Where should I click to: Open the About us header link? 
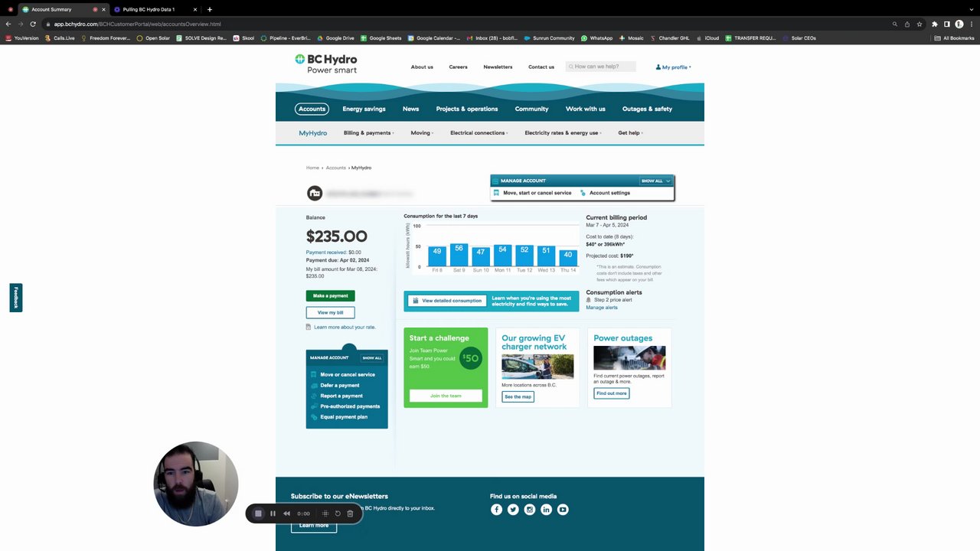tap(422, 67)
